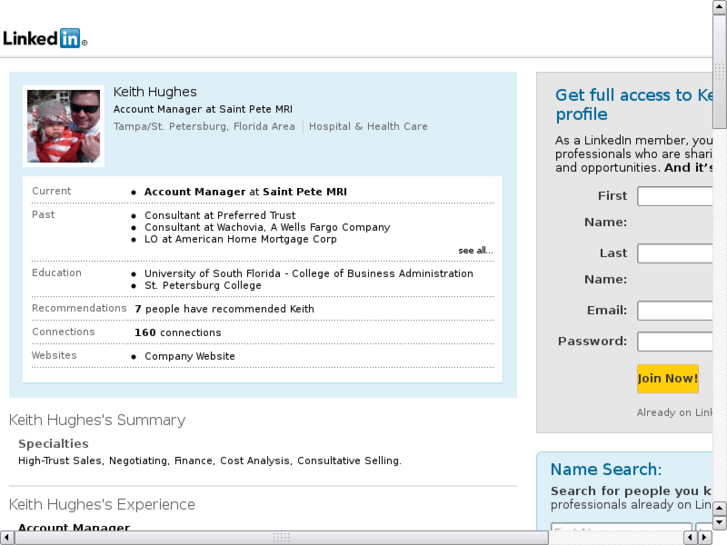
Task: Click '160 connections' text
Action: pyautogui.click(x=178, y=333)
